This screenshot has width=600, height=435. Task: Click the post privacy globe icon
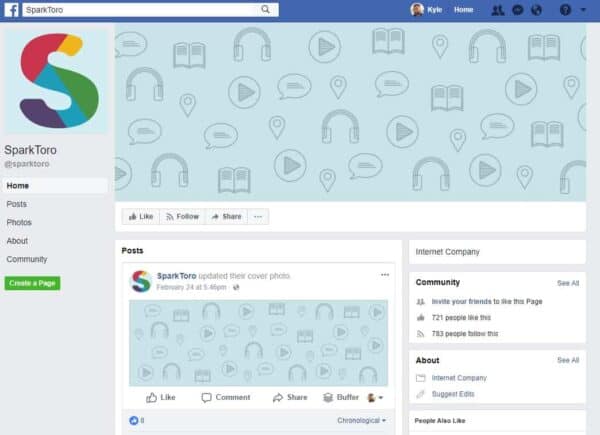coord(236,287)
